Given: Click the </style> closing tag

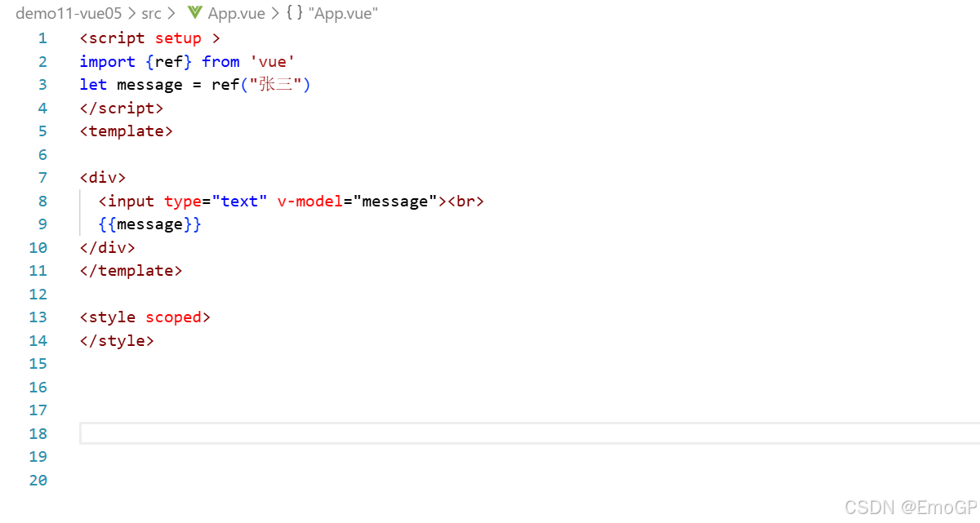Looking at the screenshot, I should (117, 340).
